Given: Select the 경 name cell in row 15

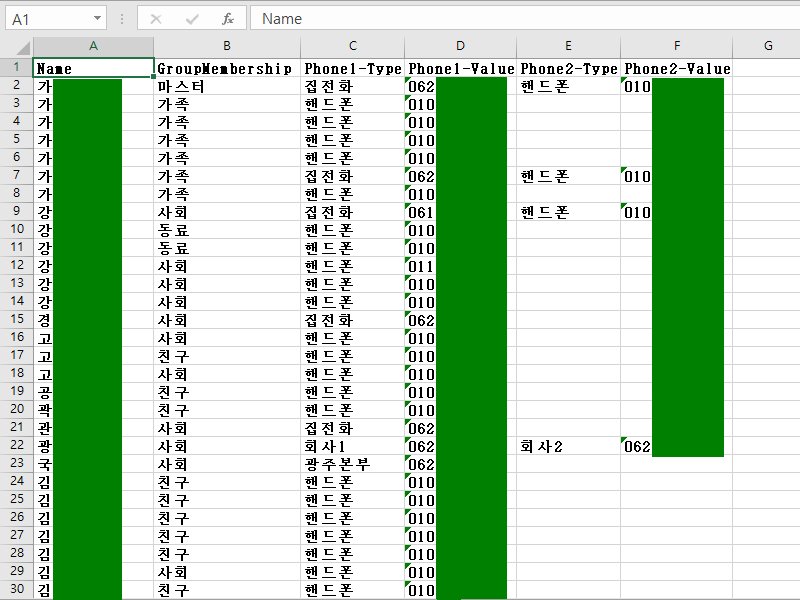Looking at the screenshot, I should [x=93, y=320].
